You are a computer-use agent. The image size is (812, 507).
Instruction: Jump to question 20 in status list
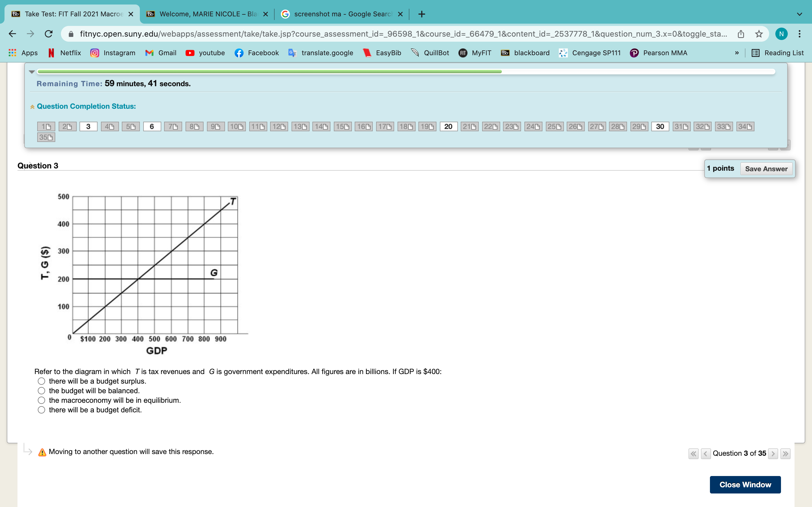tap(448, 126)
